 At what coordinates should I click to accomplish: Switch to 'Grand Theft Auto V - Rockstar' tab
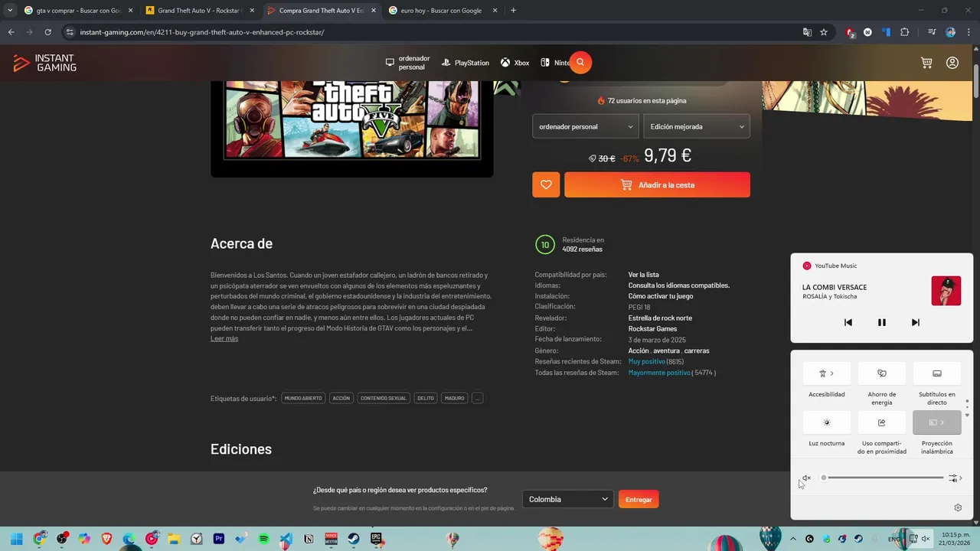[199, 11]
